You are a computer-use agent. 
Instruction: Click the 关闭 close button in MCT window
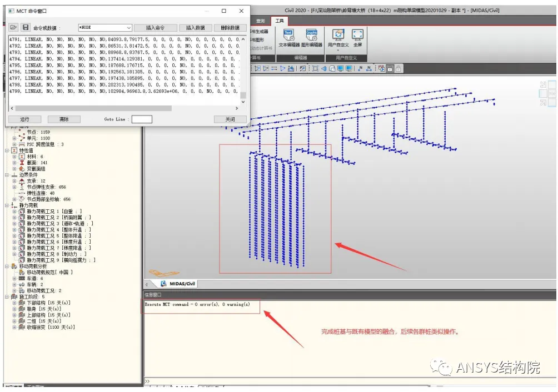230,119
